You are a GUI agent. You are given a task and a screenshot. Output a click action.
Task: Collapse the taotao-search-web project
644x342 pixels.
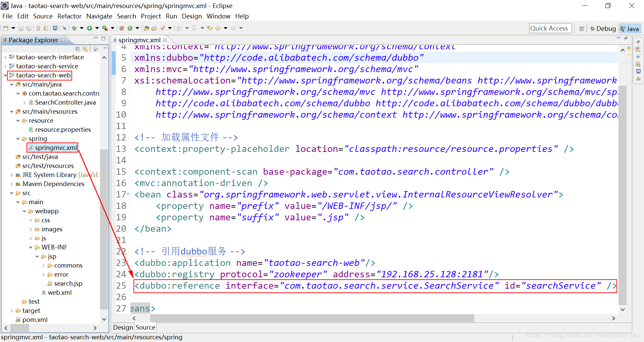[5, 75]
